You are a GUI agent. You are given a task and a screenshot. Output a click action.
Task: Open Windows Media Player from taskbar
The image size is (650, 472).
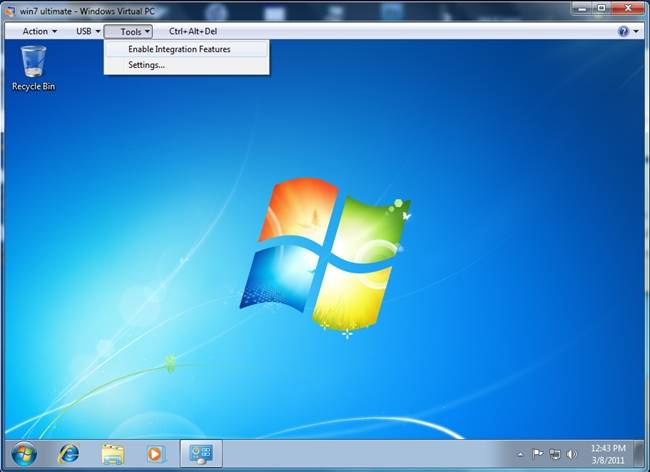155,454
